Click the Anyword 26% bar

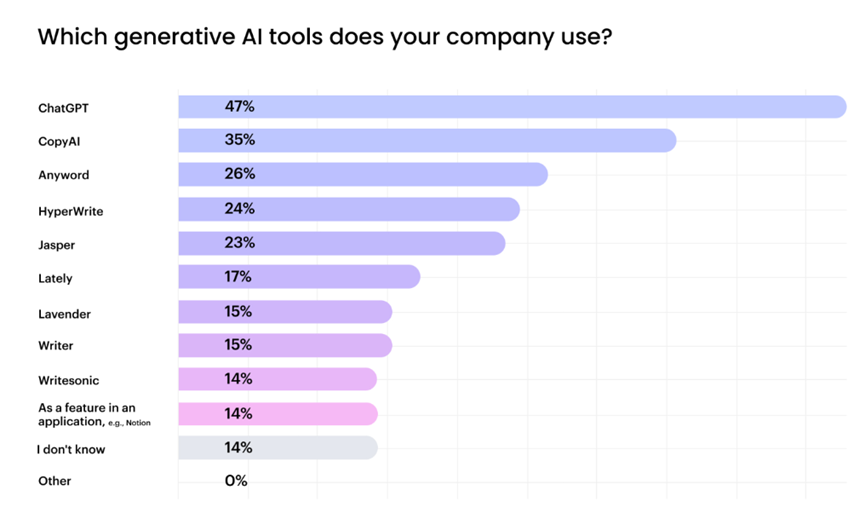point(363,174)
